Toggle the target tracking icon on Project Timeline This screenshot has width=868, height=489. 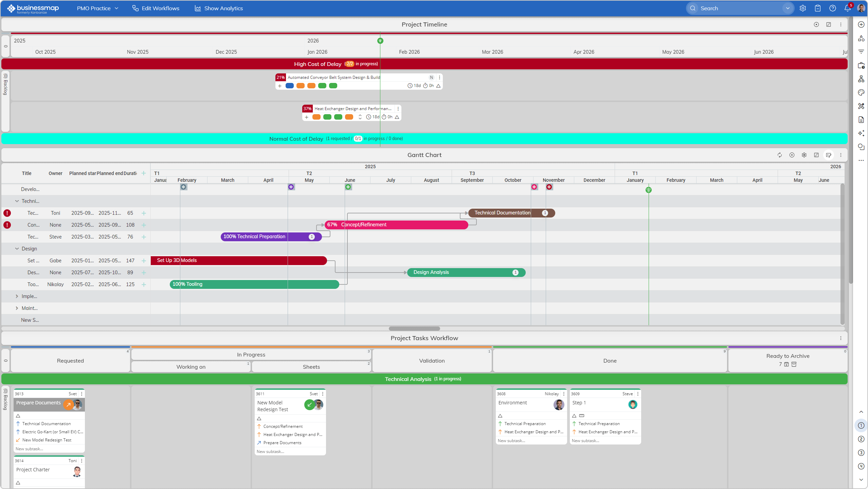click(x=816, y=24)
